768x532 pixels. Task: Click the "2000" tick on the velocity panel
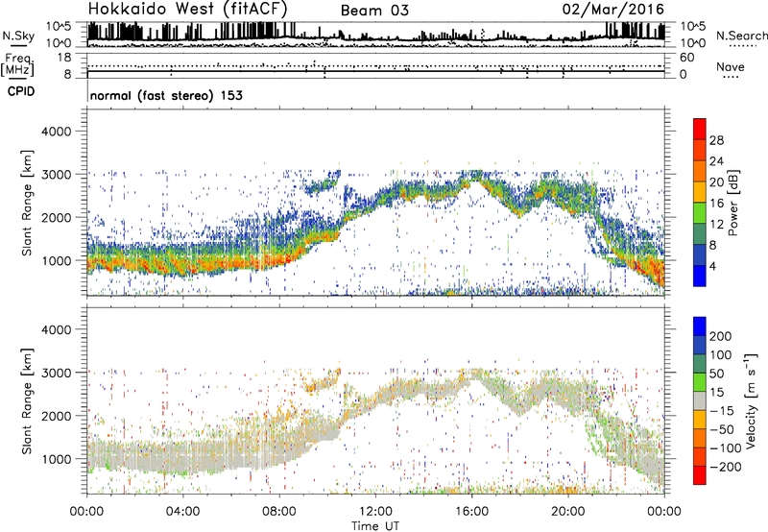tap(56, 416)
